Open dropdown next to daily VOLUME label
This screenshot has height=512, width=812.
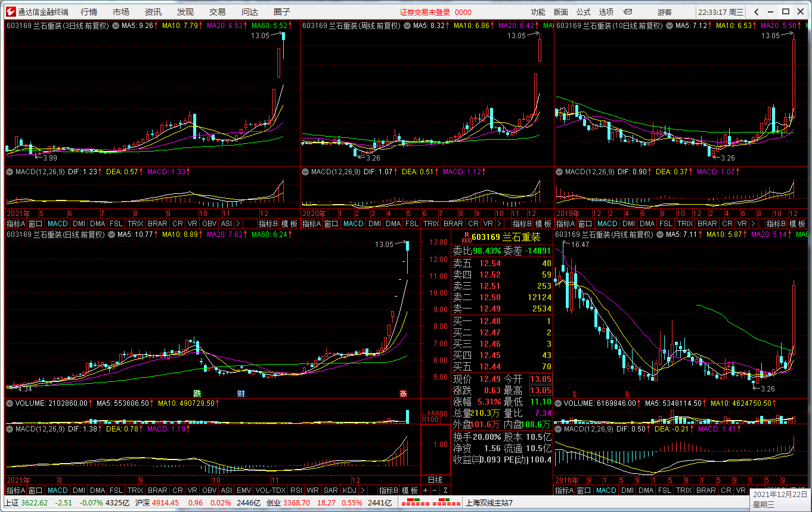[10, 403]
